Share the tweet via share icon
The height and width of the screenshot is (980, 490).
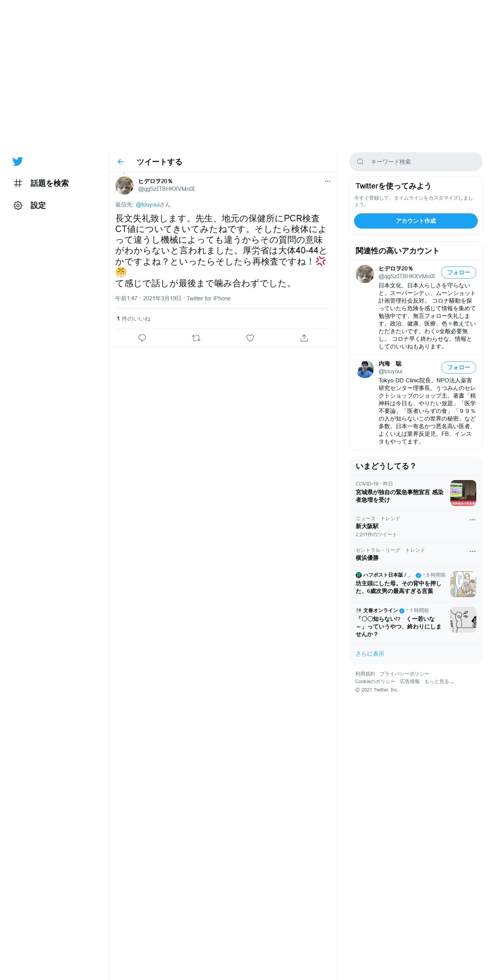coord(304,338)
